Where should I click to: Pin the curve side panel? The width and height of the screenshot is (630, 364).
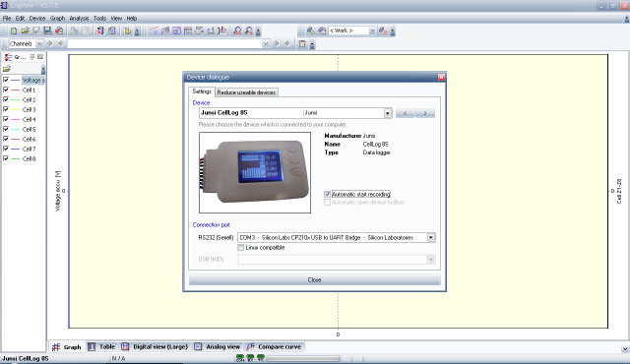coord(32,57)
